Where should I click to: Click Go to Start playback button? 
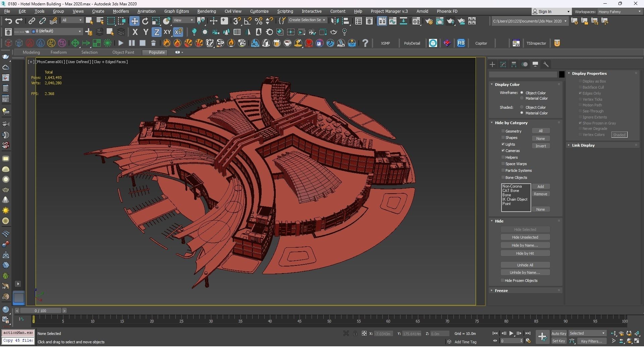(x=495, y=333)
